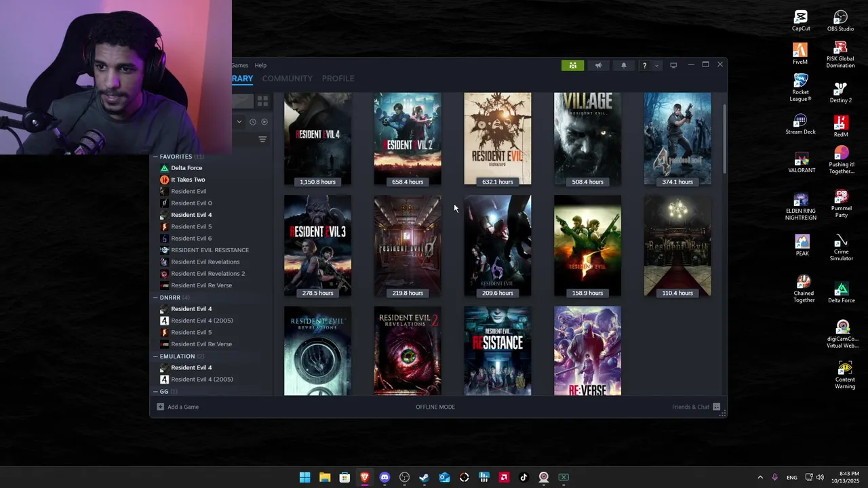Open FiveM desktop shortcut
868x488 pixels.
tap(800, 54)
